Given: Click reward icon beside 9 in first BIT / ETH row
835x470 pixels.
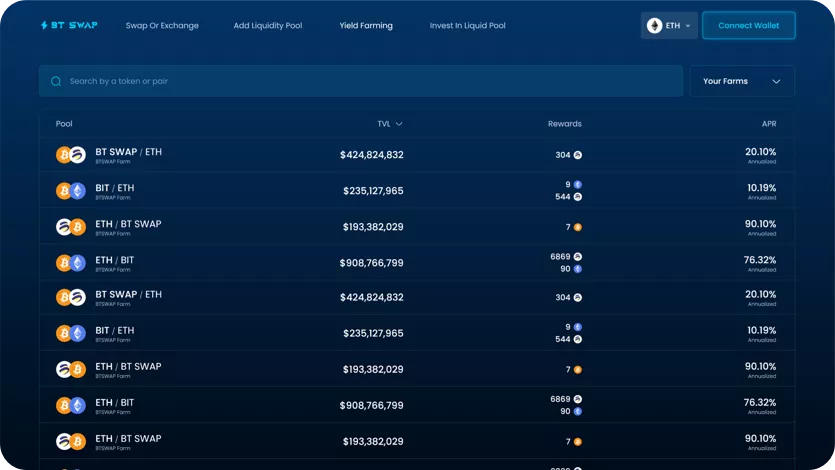Looking at the screenshot, I should (578, 185).
